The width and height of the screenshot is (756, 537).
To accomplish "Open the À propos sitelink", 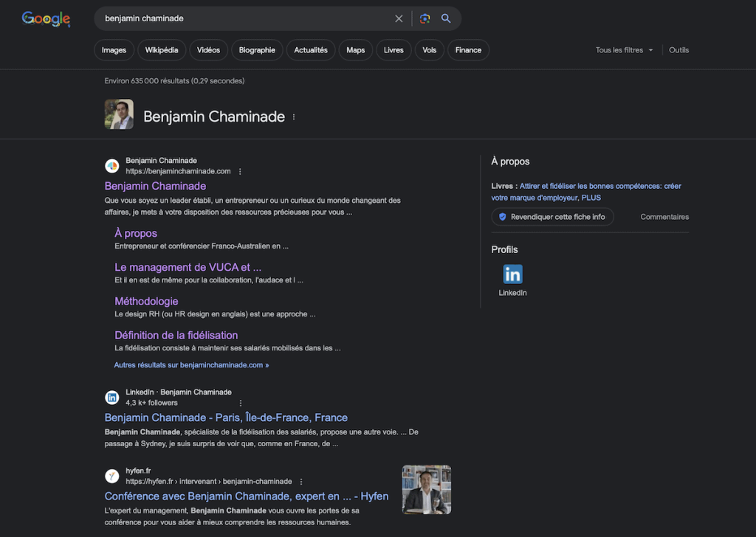I will click(x=136, y=234).
